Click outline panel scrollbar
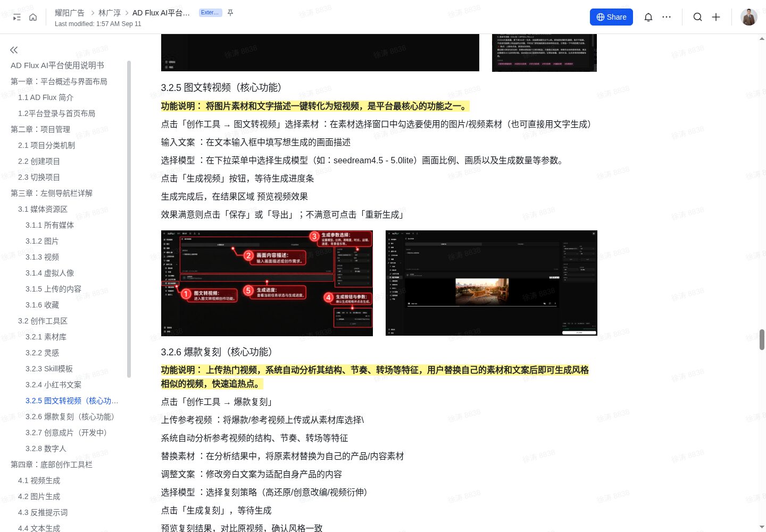The width and height of the screenshot is (766, 532). pos(129,219)
